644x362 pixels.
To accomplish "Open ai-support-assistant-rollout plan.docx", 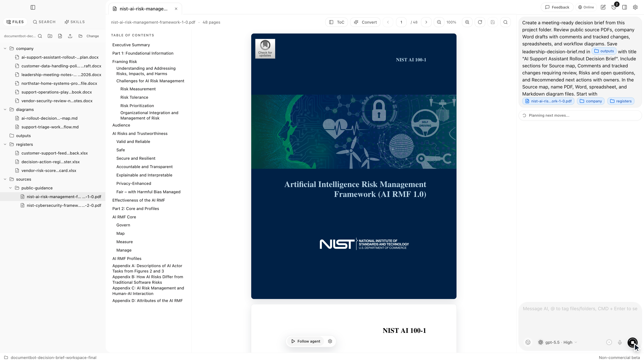I will 52,57.
